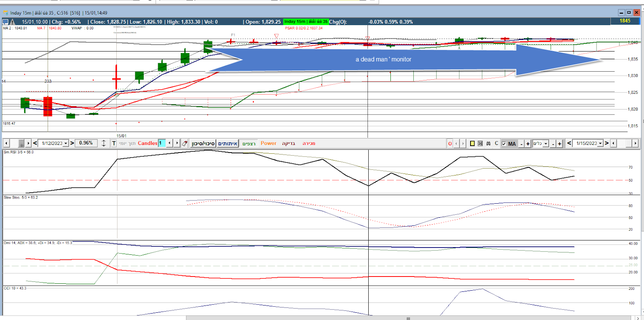This screenshot has width=644, height=320.
Task: Open the 1/15/2023 date dropdown
Action: (x=600, y=143)
